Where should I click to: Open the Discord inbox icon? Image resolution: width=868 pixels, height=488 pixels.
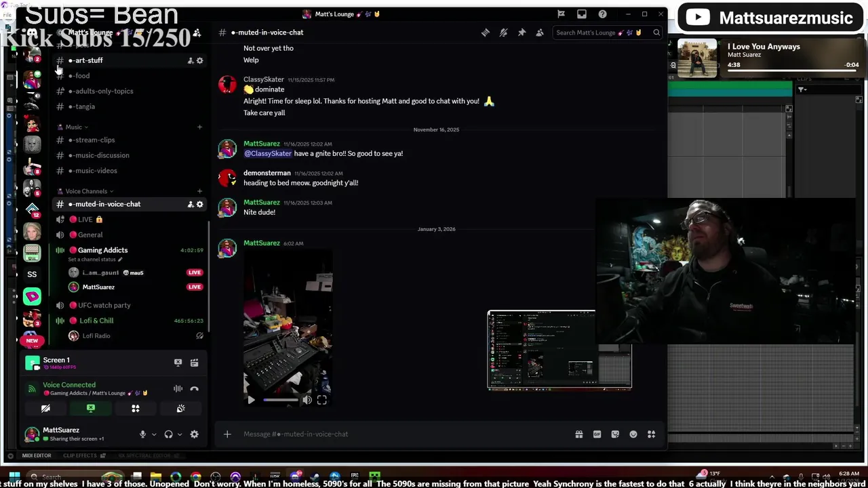582,14
